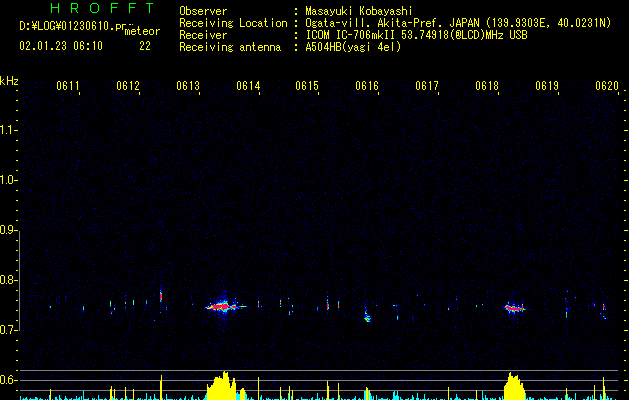629x400 pixels.
Task: Select location text Ogata-vill. Akita-Pref. JAPAN
Action: pyautogui.click(x=392, y=23)
